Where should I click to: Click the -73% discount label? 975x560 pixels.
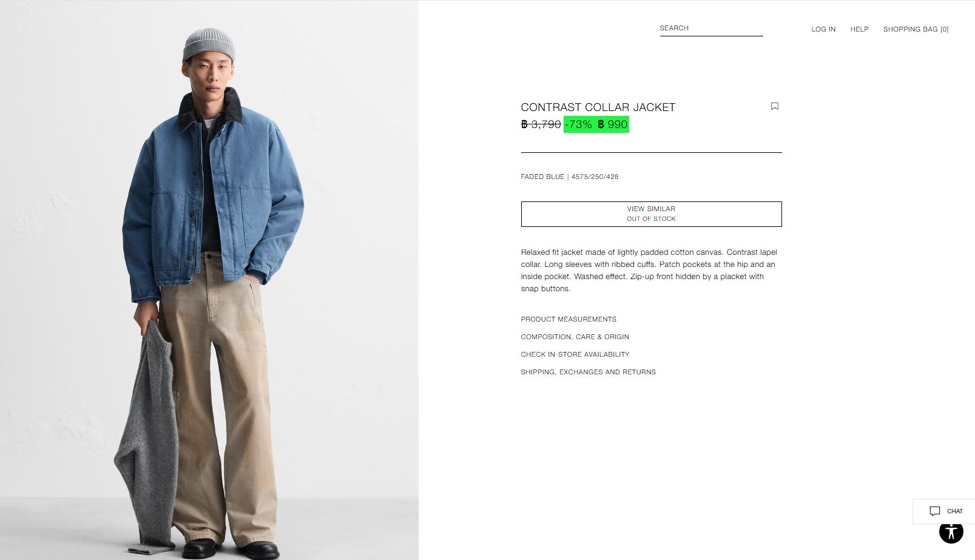click(x=578, y=124)
